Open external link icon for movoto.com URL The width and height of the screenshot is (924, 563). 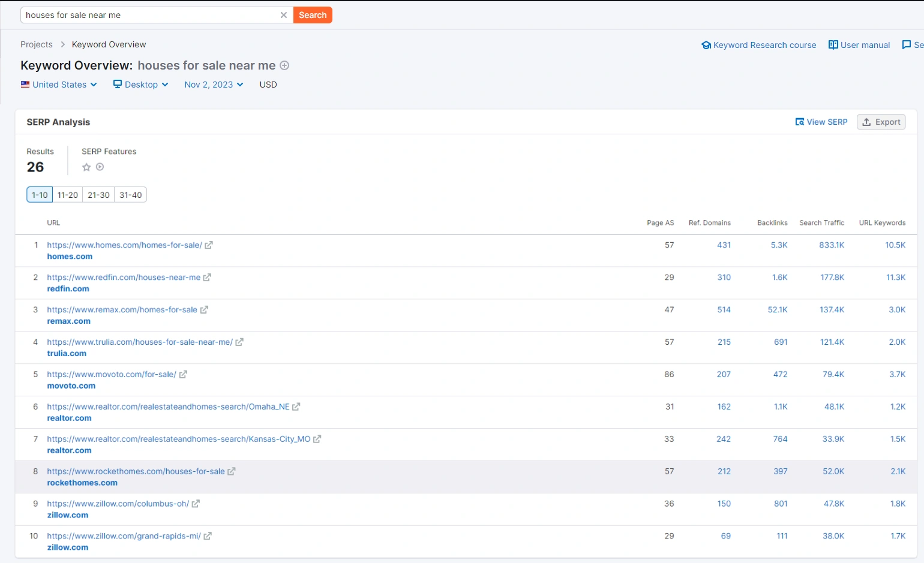(183, 375)
